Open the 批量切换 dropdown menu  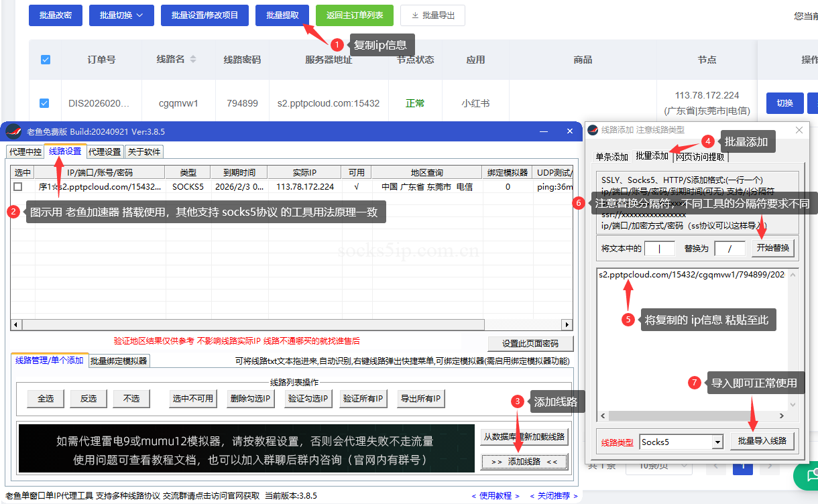point(121,15)
